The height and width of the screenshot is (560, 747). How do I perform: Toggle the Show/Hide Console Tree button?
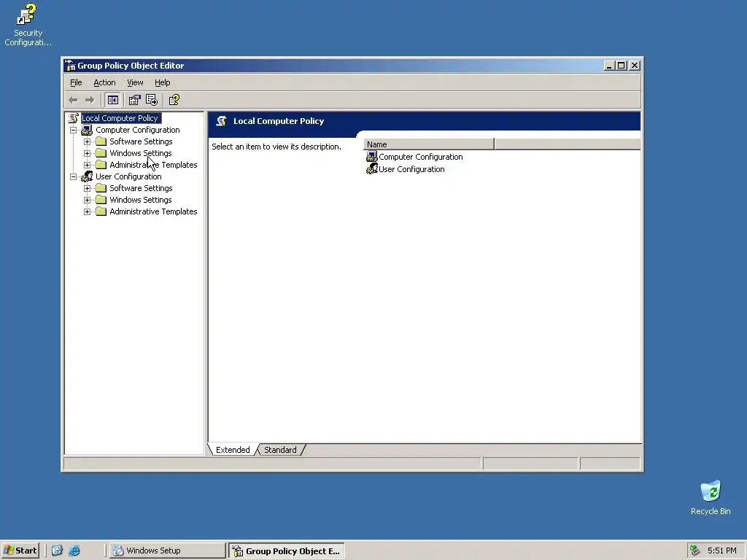113,100
